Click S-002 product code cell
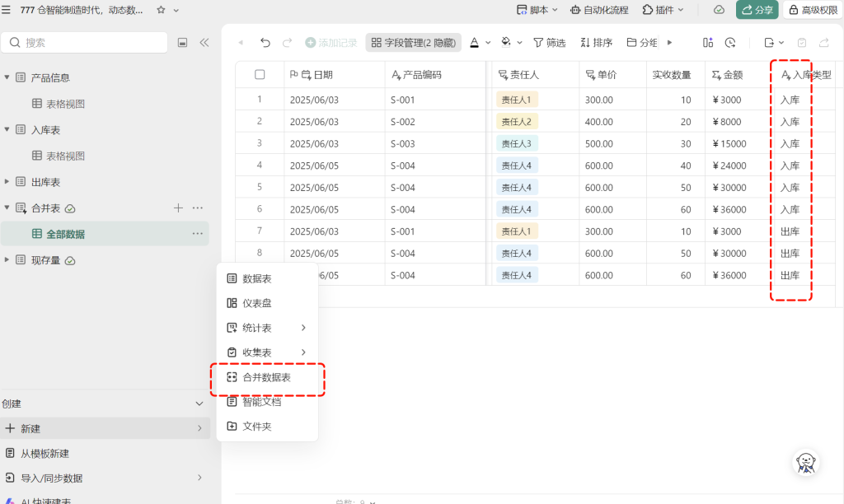 435,122
